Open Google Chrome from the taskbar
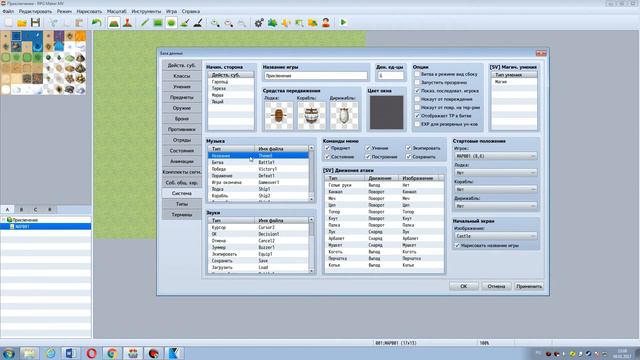Screen dimensions: 640x360 tap(112, 353)
